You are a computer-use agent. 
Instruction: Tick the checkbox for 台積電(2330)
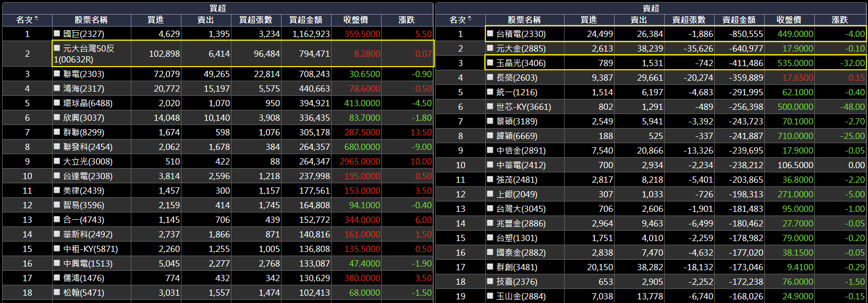[x=490, y=33]
